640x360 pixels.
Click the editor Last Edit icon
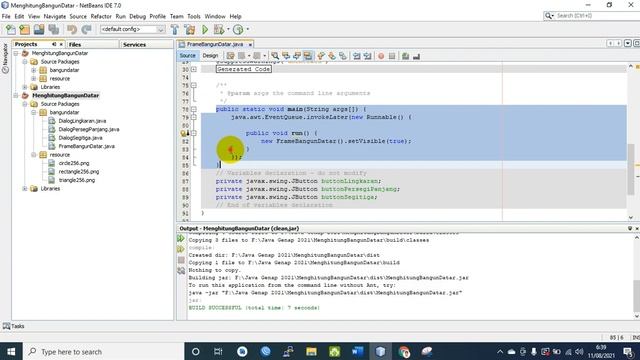pyautogui.click(x=231, y=56)
